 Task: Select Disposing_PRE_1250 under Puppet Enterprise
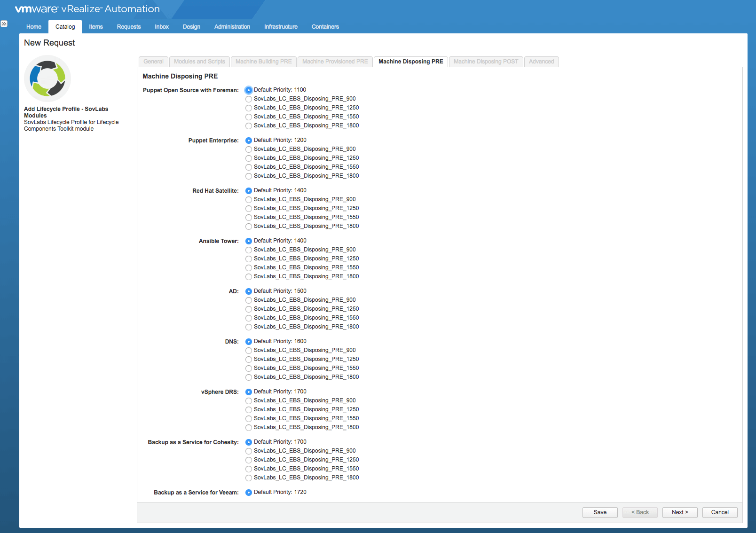249,158
